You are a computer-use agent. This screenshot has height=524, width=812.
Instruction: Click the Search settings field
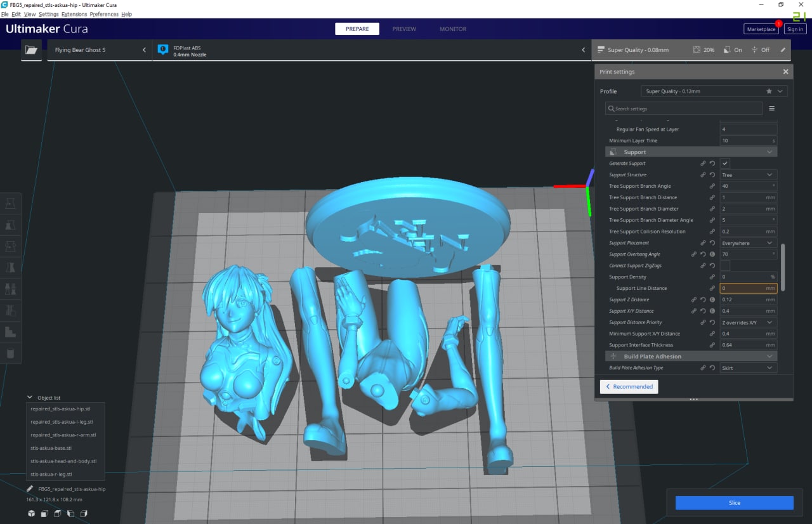tap(684, 108)
